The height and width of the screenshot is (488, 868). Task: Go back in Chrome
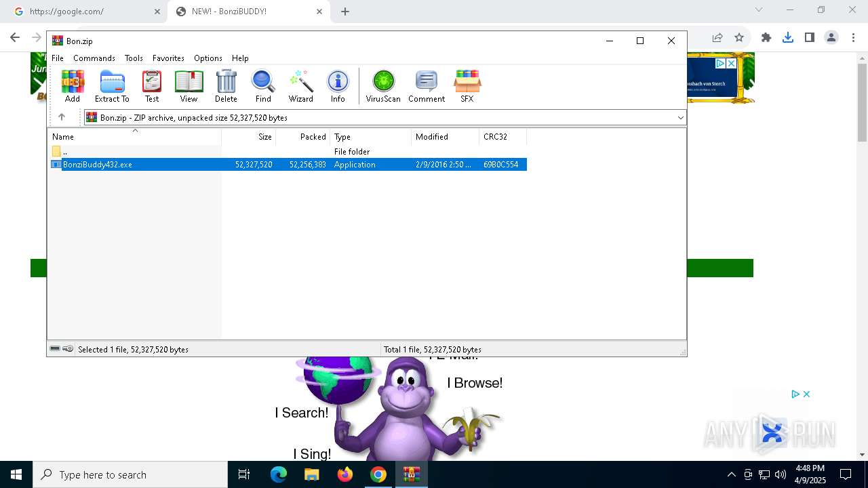point(15,37)
